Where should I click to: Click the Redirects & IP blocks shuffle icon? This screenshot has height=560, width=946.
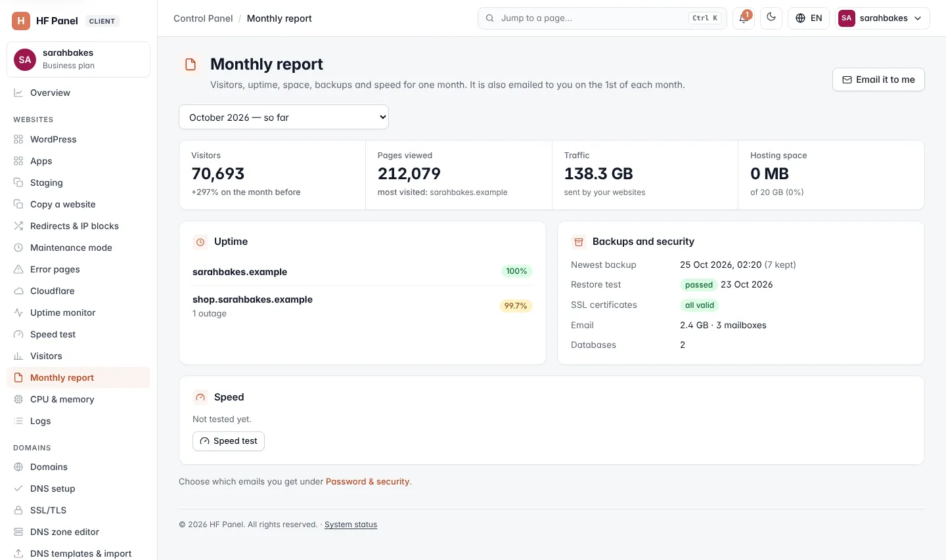pyautogui.click(x=18, y=226)
